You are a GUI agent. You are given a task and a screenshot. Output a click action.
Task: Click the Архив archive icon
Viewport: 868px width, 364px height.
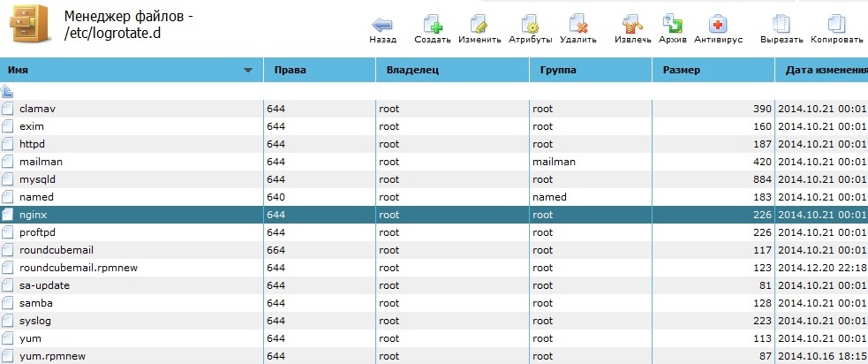tap(672, 24)
